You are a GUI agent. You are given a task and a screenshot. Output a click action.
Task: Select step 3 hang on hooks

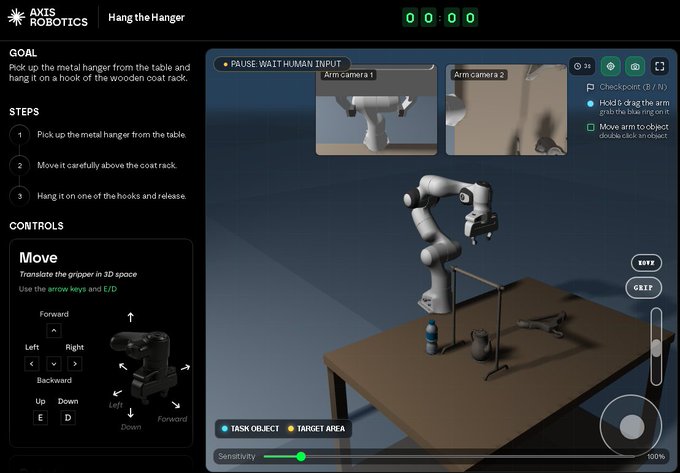click(98, 196)
